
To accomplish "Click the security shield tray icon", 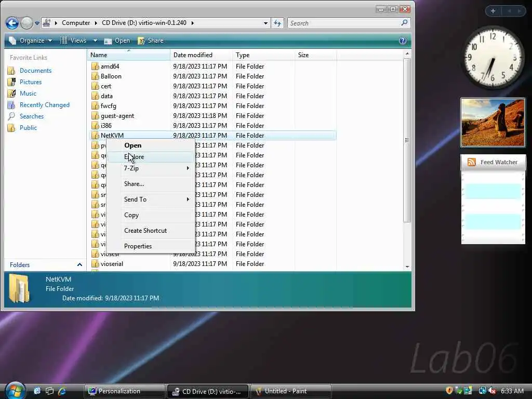I will point(449,391).
